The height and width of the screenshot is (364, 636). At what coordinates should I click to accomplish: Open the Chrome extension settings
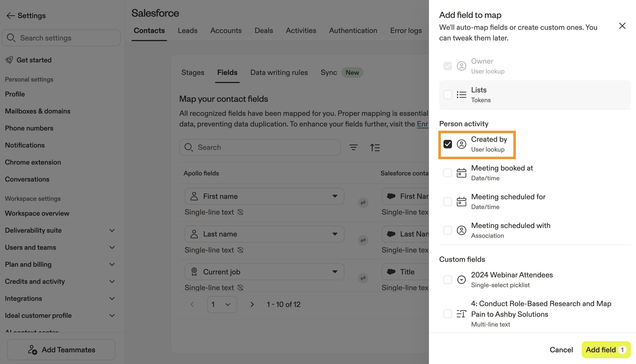(33, 162)
